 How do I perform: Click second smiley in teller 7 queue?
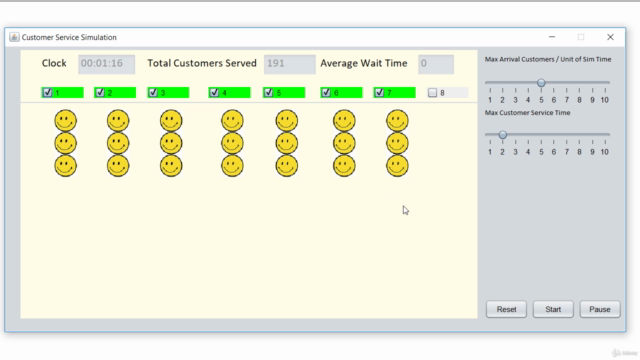click(397, 143)
